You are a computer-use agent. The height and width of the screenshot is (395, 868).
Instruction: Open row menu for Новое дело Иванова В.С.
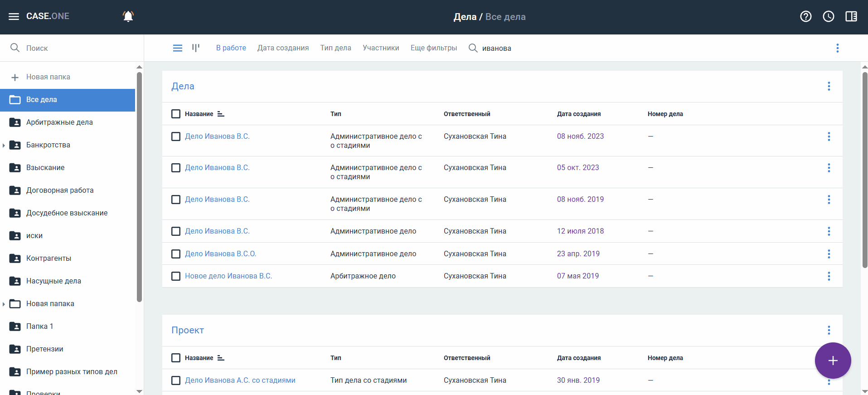coord(829,276)
